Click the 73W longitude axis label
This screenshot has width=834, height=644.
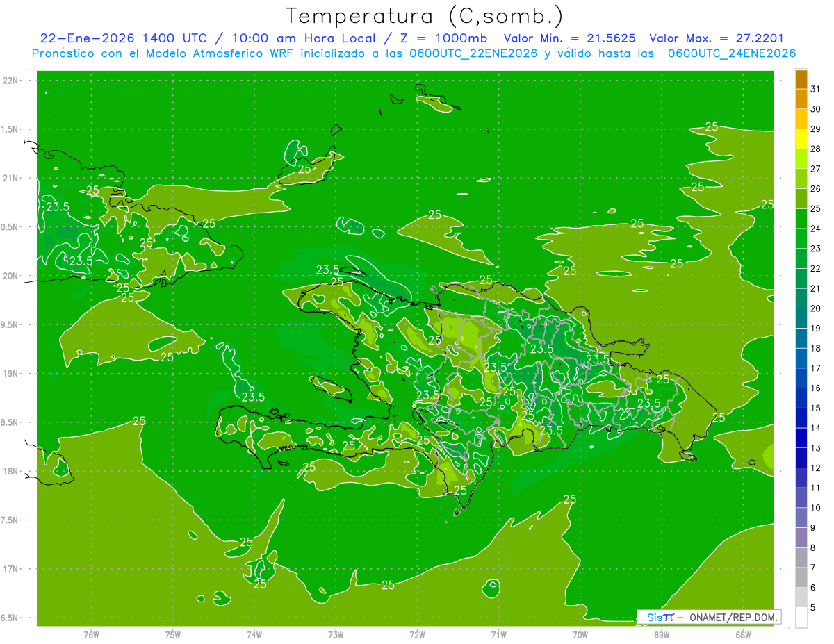pos(336,635)
